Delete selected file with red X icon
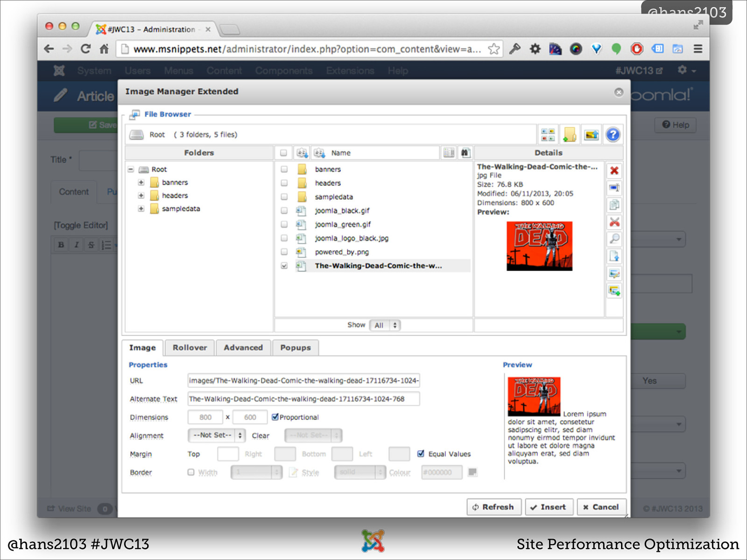Screen dimensions: 747x560 pyautogui.click(x=614, y=170)
